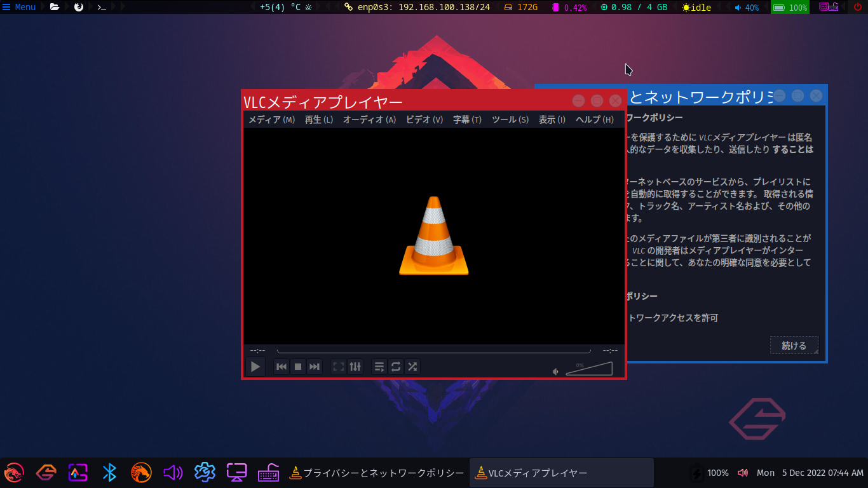This screenshot has width=868, height=488.
Task: Click the 40% volume indicator in the top panel
Action: pyautogui.click(x=747, y=7)
